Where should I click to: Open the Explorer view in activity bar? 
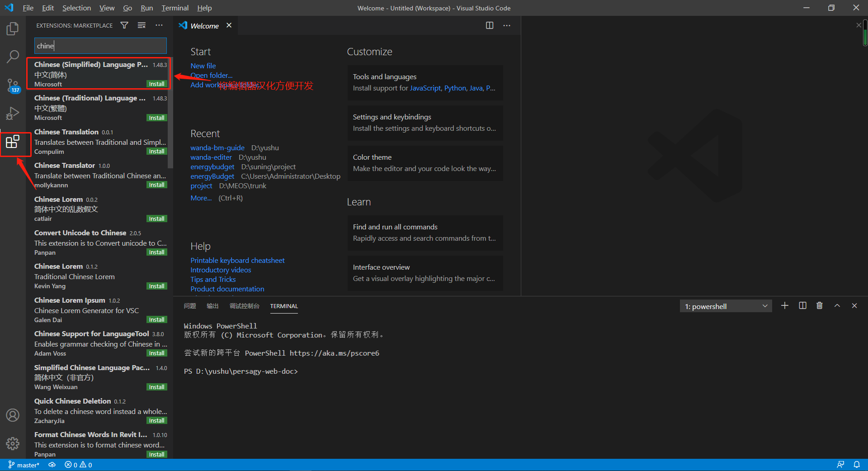[13, 29]
